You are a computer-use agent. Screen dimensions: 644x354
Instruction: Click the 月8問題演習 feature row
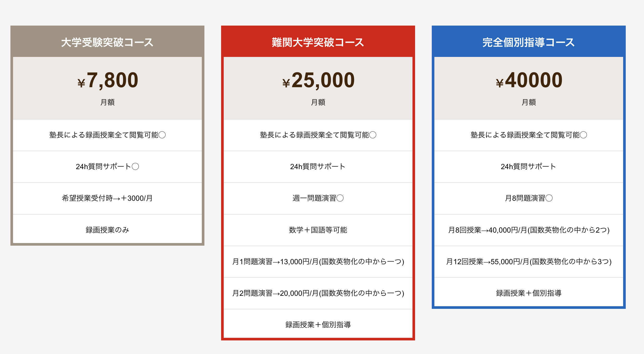tap(528, 198)
